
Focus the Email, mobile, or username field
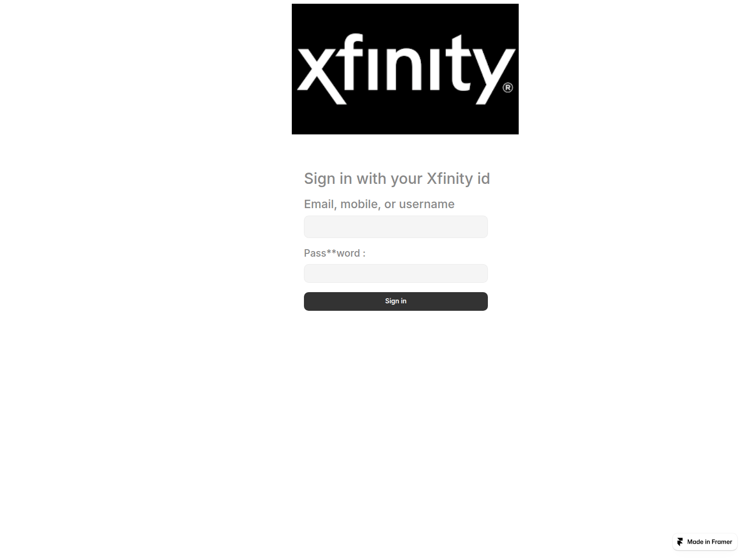point(396,227)
